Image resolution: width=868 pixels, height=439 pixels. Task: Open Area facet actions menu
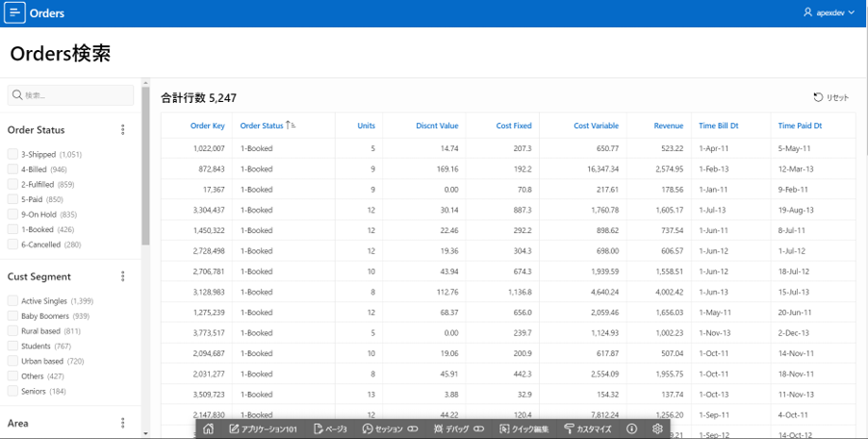point(122,423)
